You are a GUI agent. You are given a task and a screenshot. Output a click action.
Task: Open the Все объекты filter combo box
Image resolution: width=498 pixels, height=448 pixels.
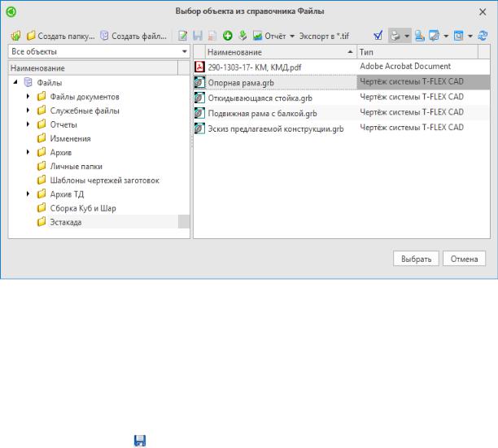(98, 51)
